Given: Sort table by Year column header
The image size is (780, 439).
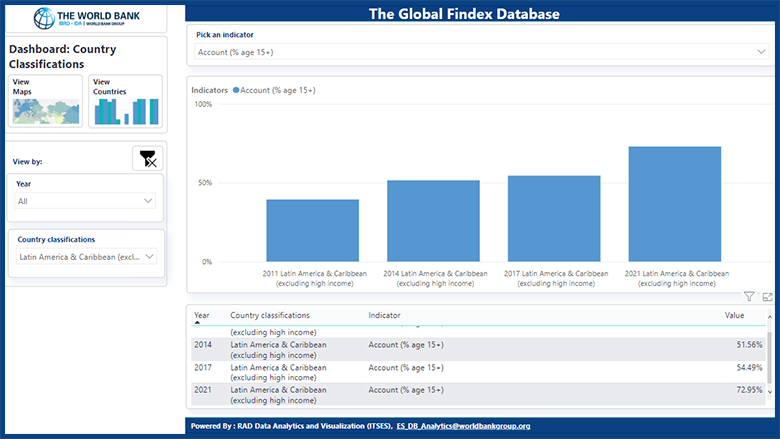Looking at the screenshot, I should pyautogui.click(x=201, y=315).
